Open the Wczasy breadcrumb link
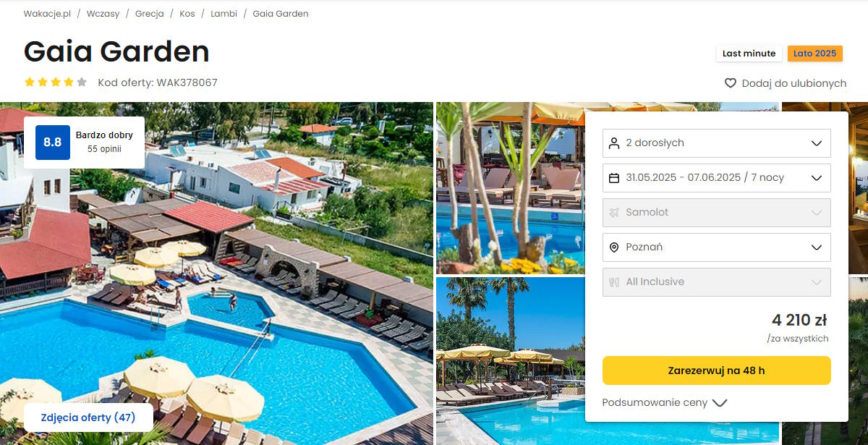The height and width of the screenshot is (445, 868). click(103, 14)
